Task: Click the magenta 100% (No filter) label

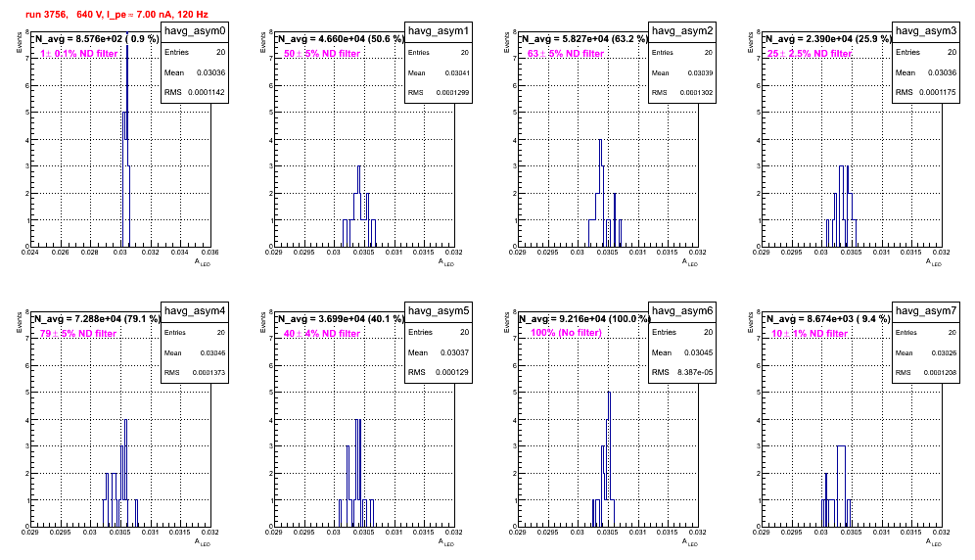Action: (567, 333)
